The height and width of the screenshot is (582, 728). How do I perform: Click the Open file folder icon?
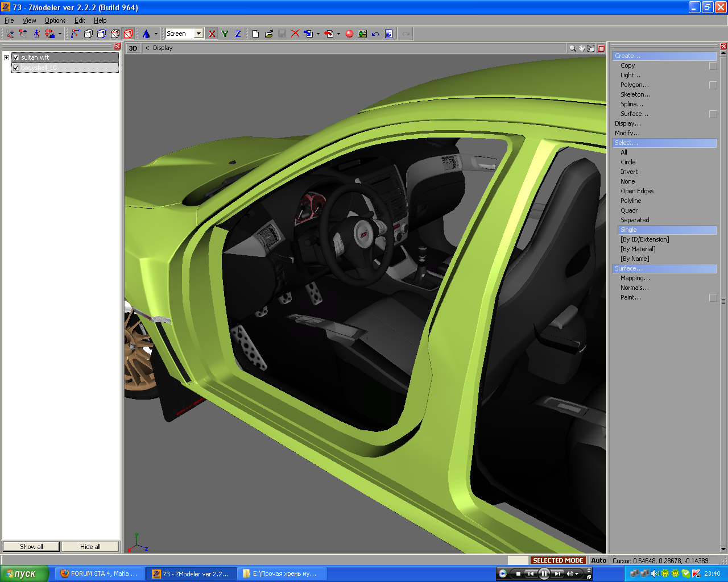[269, 34]
